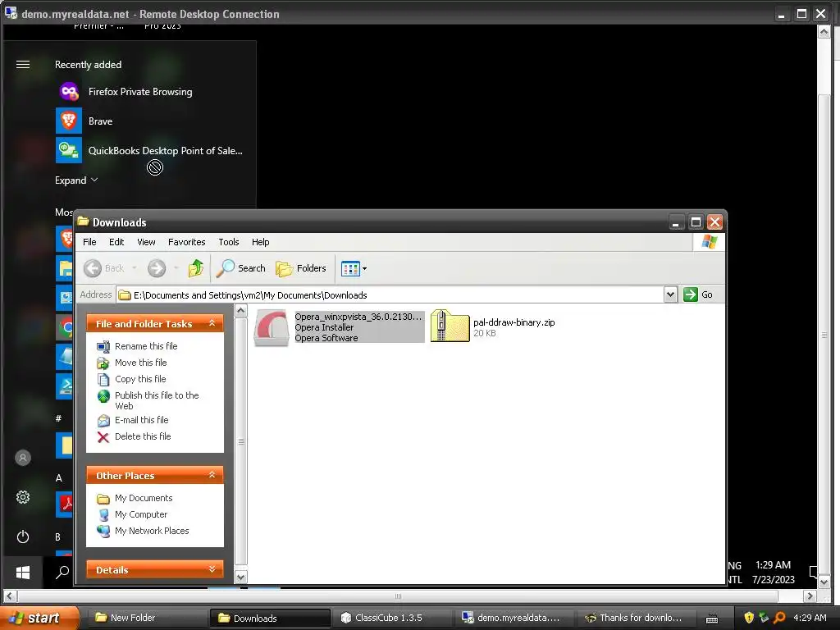This screenshot has height=630, width=840.
Task: Switch to New Folder taskbar window
Action: [148, 618]
